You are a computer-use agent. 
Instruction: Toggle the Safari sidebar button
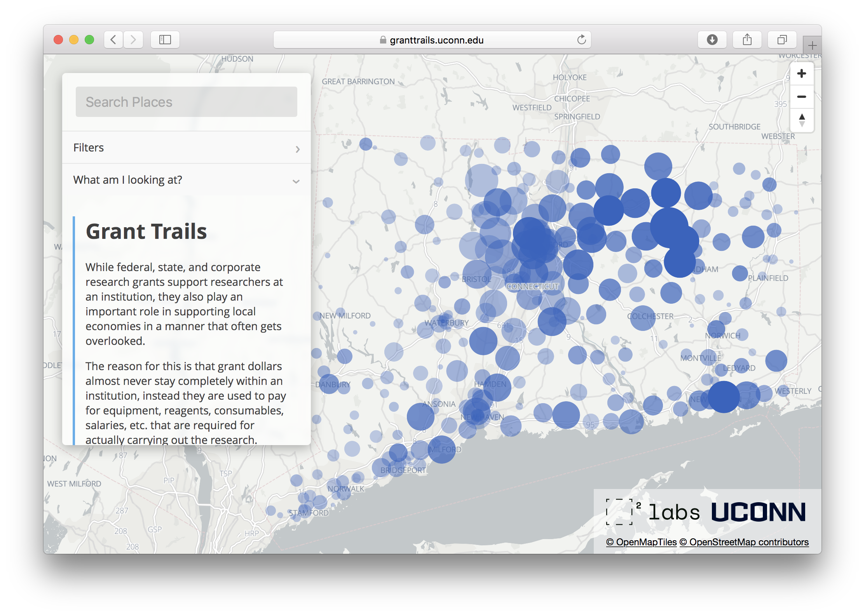(165, 40)
